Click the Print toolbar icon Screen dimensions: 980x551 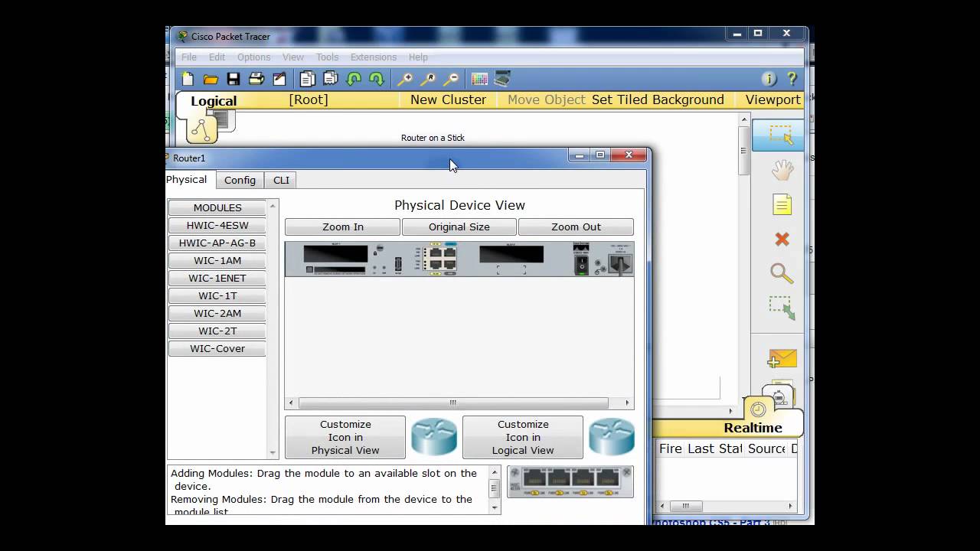pos(256,79)
